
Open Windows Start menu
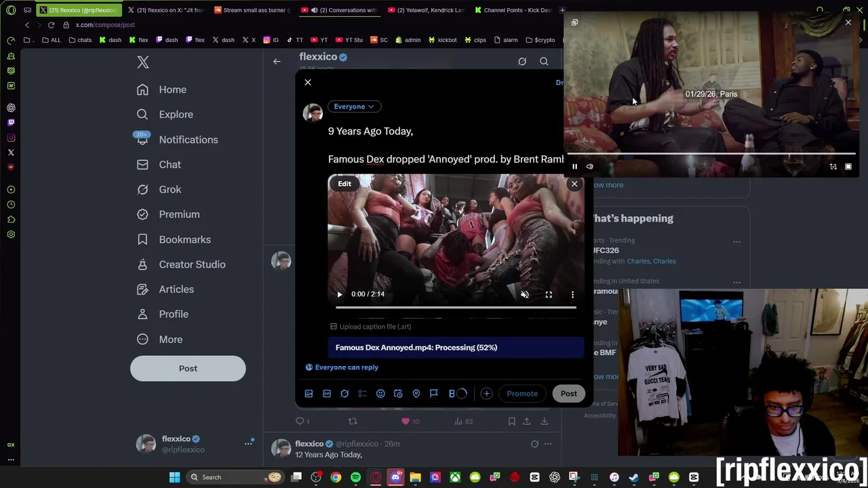point(174,478)
